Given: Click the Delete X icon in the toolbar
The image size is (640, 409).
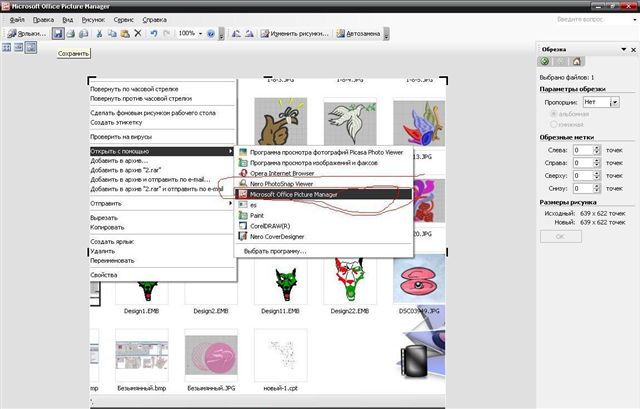Looking at the screenshot, I should click(x=138, y=33).
